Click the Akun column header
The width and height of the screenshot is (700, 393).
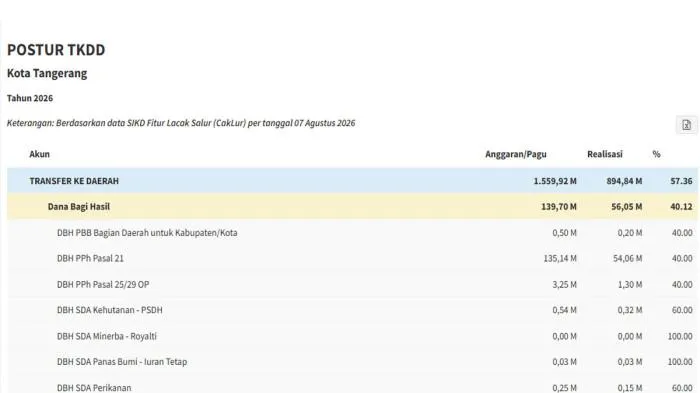39,154
